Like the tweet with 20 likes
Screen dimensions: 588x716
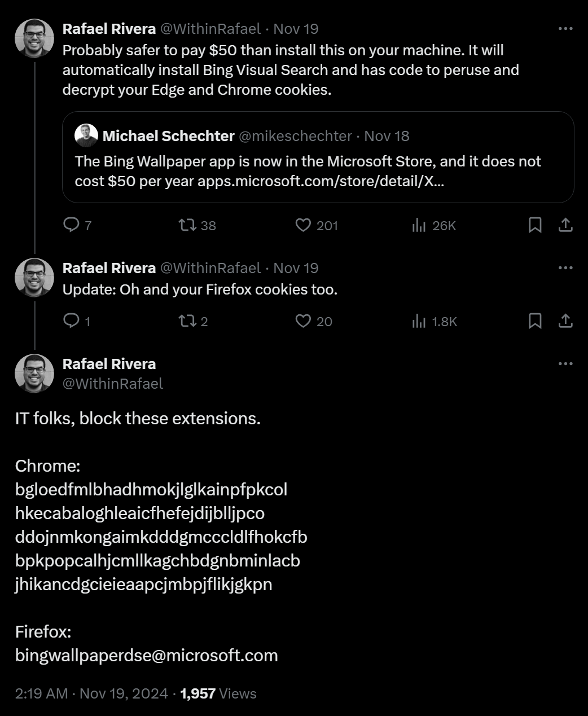[x=304, y=321]
